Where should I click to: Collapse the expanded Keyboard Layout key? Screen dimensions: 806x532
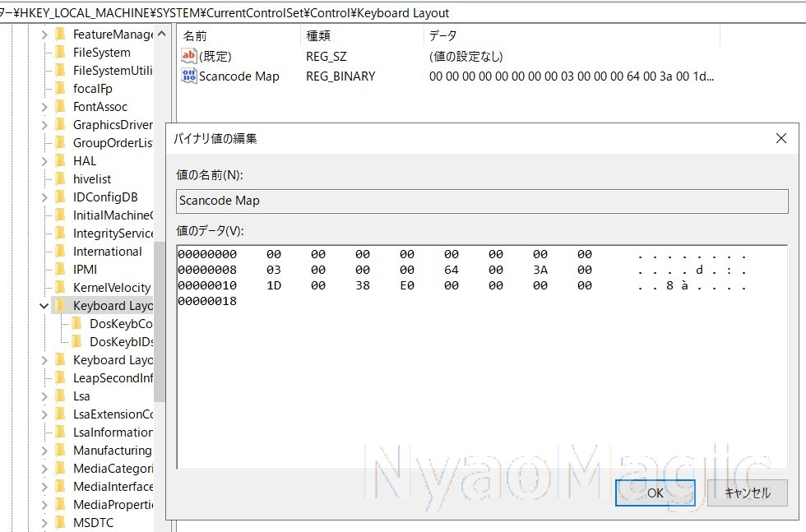coord(44,306)
